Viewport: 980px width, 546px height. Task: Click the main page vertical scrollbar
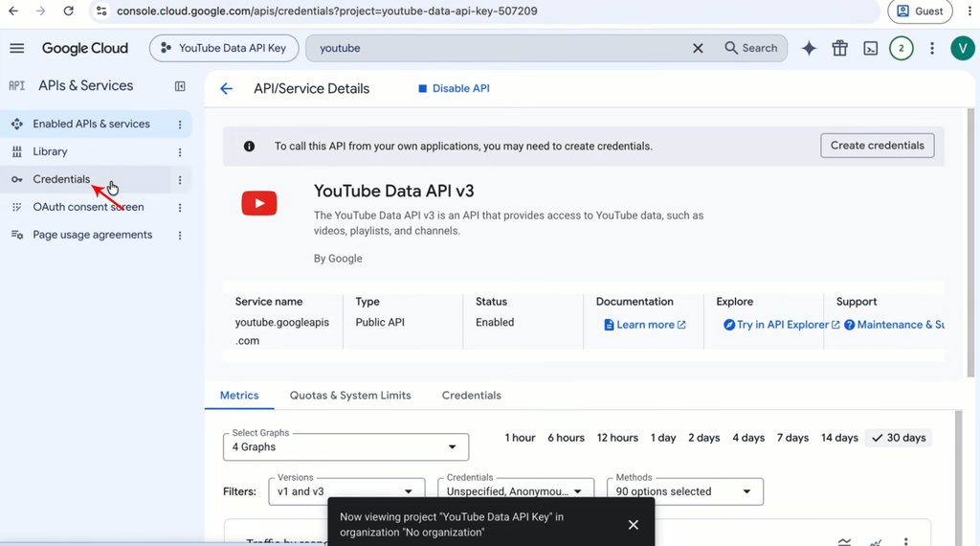point(970,242)
